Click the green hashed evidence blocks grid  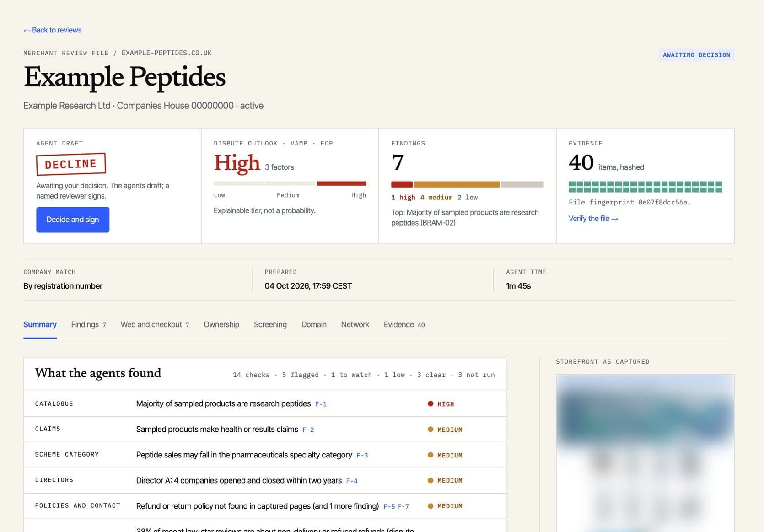coord(645,187)
